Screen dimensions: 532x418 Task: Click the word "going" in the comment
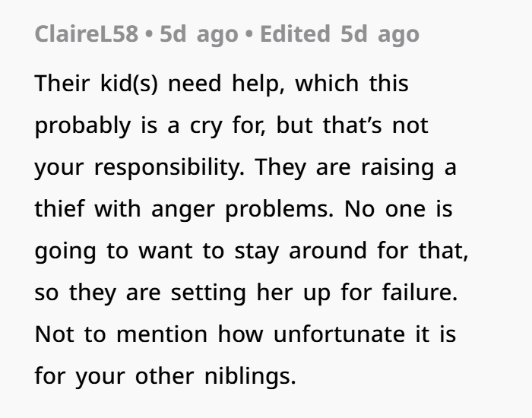[x=65, y=252]
